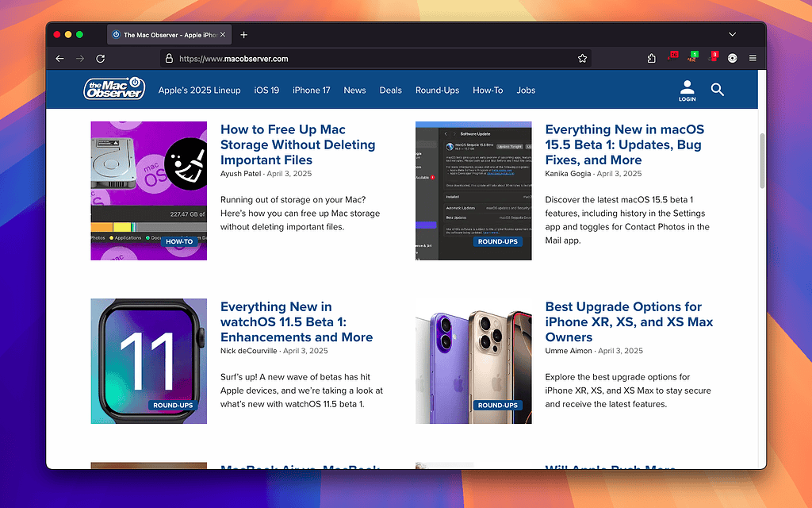This screenshot has height=508, width=812.
Task: Go to the How-To nav section
Action: (488, 90)
